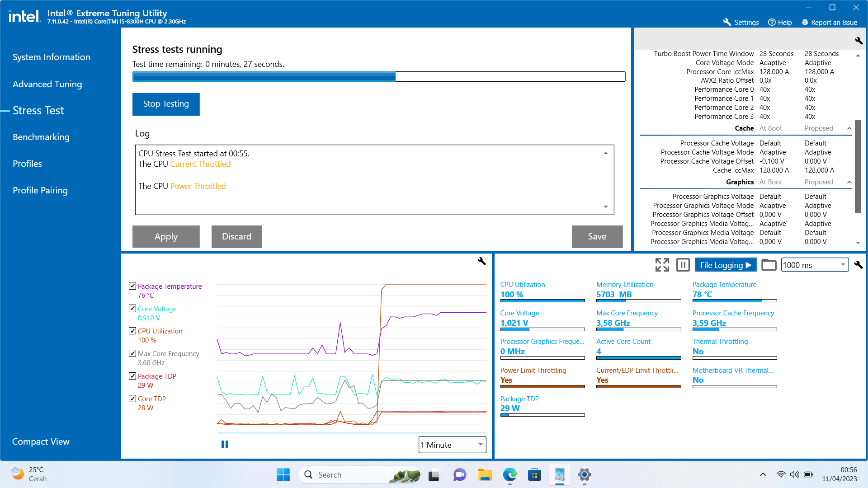Click the Intel logo
This screenshot has width=868, height=488.
pos(24,17)
